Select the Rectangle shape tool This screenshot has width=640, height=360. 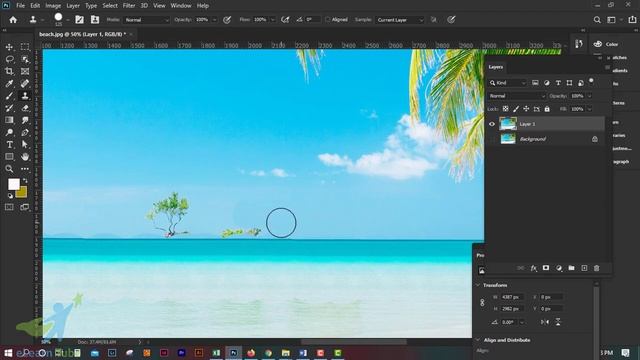[x=9, y=157]
